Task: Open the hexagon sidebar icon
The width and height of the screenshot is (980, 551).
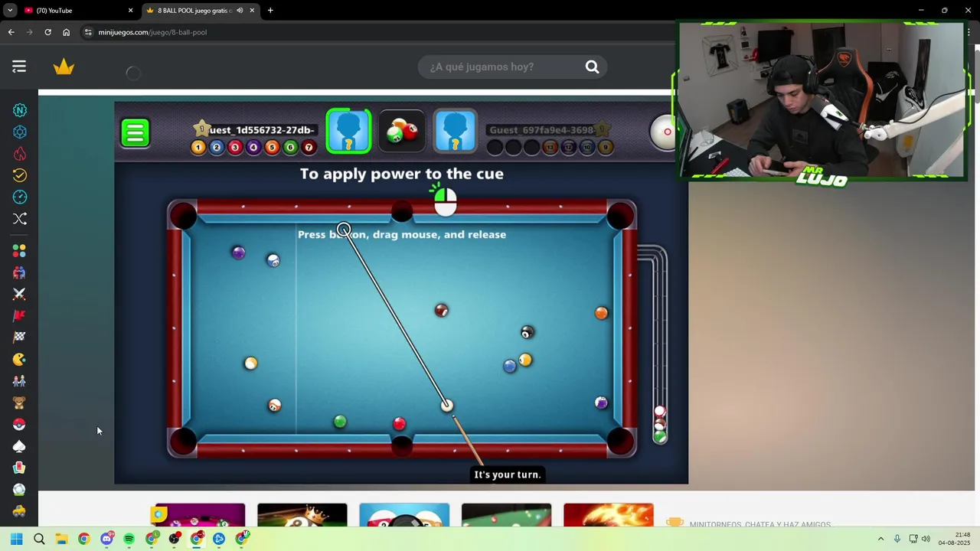Action: 20,132
